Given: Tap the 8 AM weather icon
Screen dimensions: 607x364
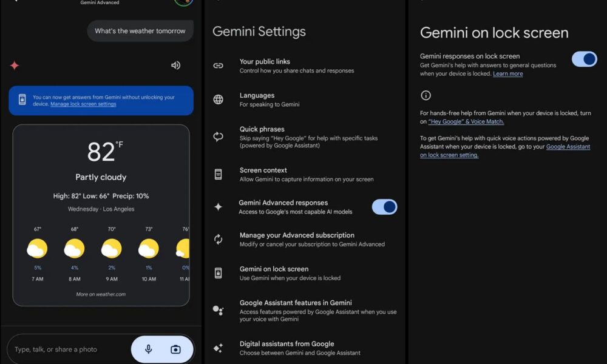Looking at the screenshot, I should point(74,249).
